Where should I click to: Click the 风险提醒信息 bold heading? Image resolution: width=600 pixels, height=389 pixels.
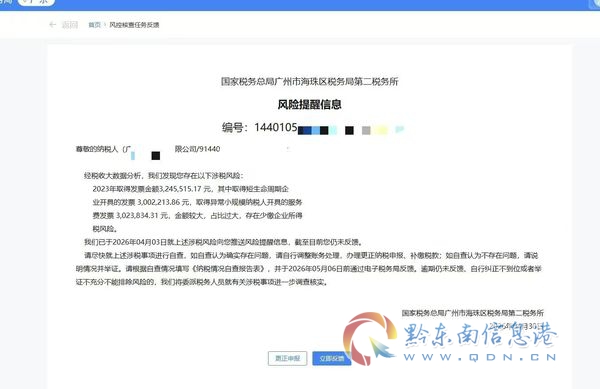[x=309, y=104]
